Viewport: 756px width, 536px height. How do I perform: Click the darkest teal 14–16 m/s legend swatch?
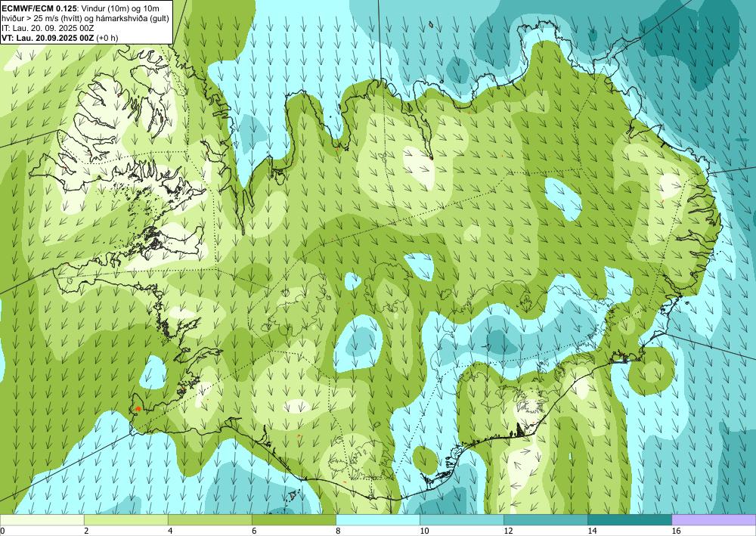[630, 519]
